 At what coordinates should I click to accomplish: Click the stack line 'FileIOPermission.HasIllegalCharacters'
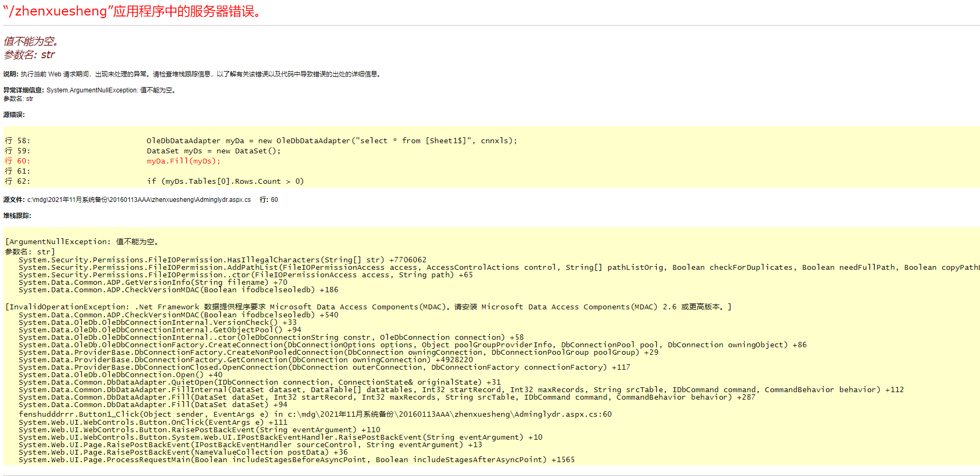[222, 260]
